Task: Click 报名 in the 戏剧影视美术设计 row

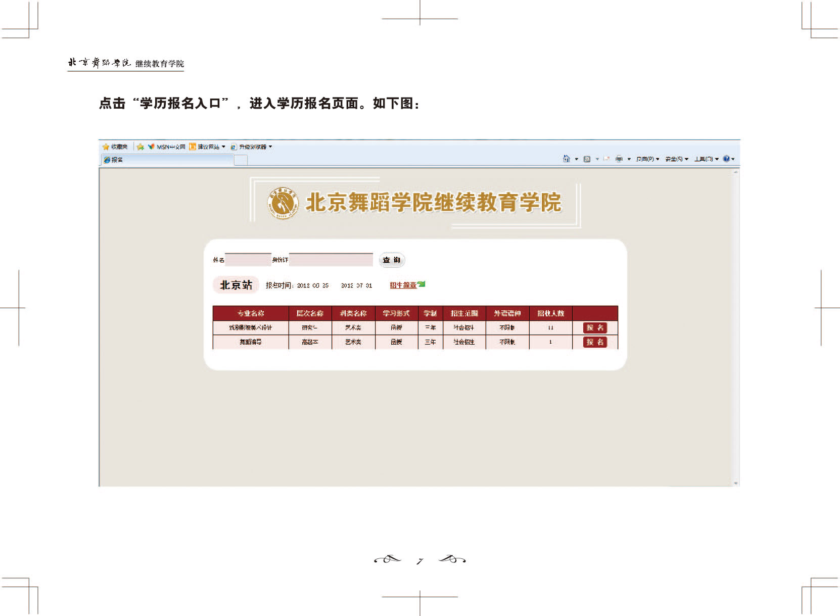Action: [x=595, y=327]
